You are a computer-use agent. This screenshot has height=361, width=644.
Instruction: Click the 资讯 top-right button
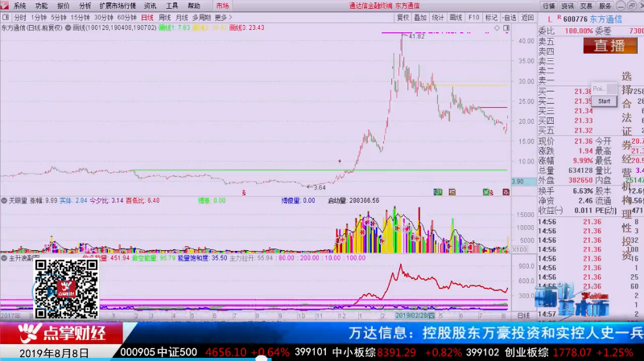tap(568, 6)
